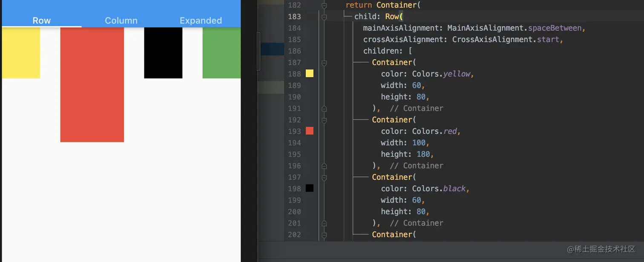Click line number 189 in the gutter
644x262 pixels.
[294, 85]
